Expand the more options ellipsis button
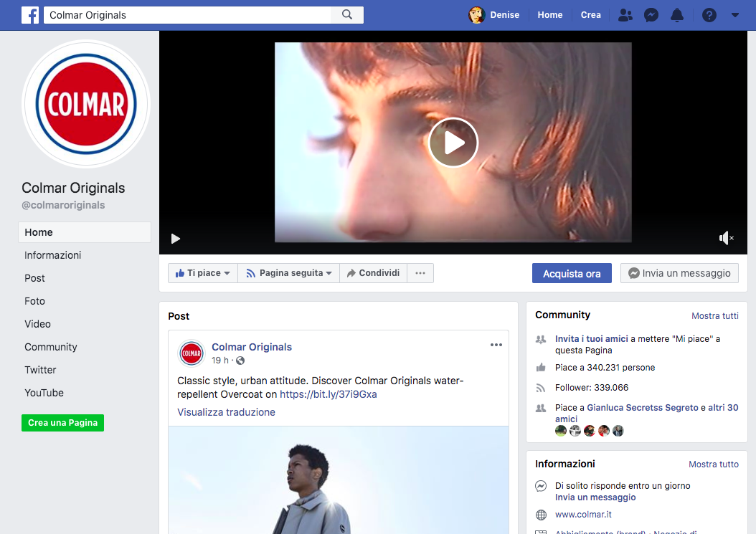The height and width of the screenshot is (534, 756). (420, 273)
